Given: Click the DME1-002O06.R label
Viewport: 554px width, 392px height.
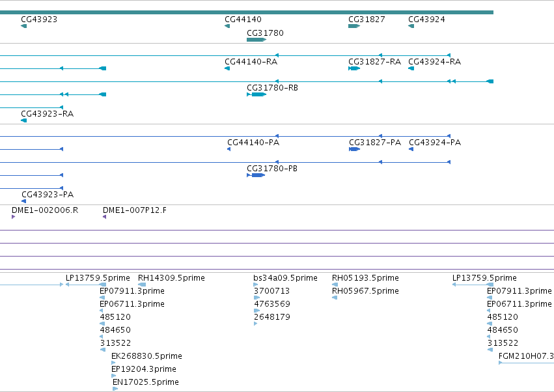Looking at the screenshot, I should coord(45,210).
